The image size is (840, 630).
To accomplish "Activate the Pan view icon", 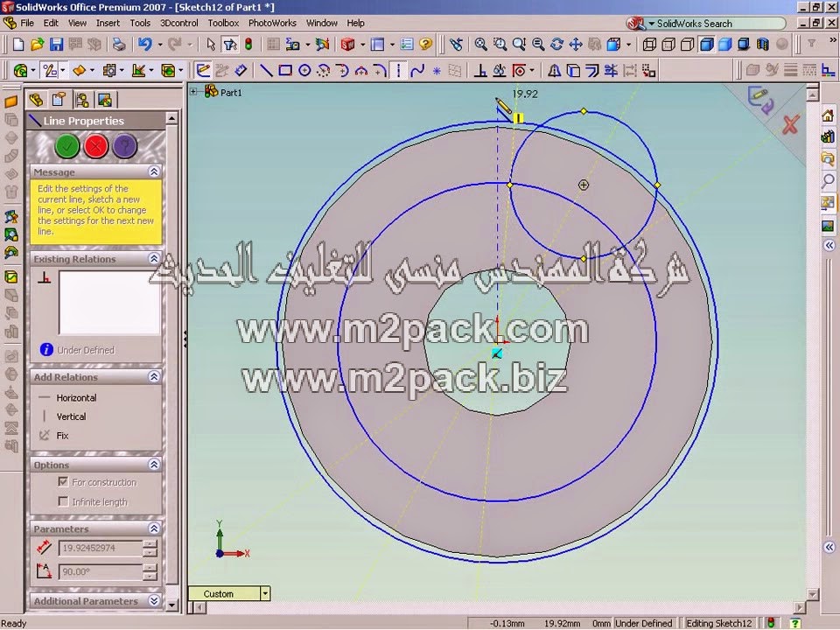I will pos(576,44).
